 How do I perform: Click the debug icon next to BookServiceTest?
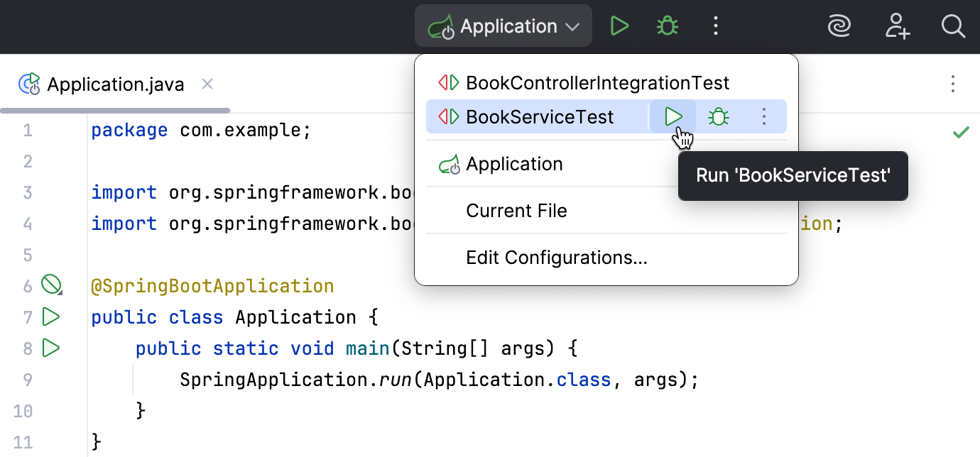coord(719,116)
